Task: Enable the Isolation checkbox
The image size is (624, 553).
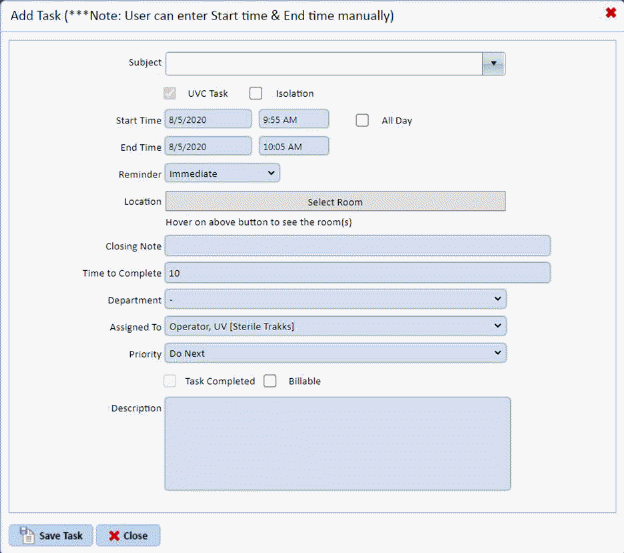Action: (x=256, y=94)
